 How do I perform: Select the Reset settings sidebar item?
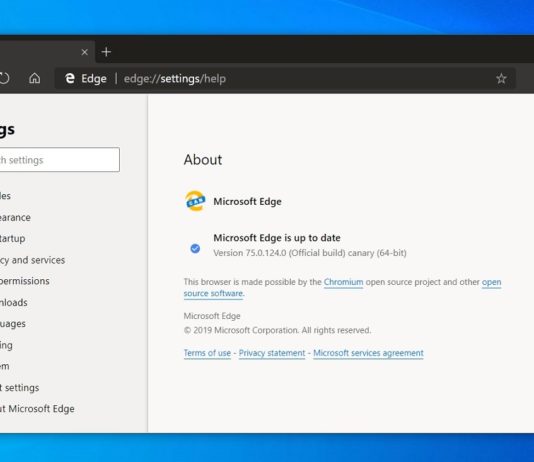pos(19,387)
